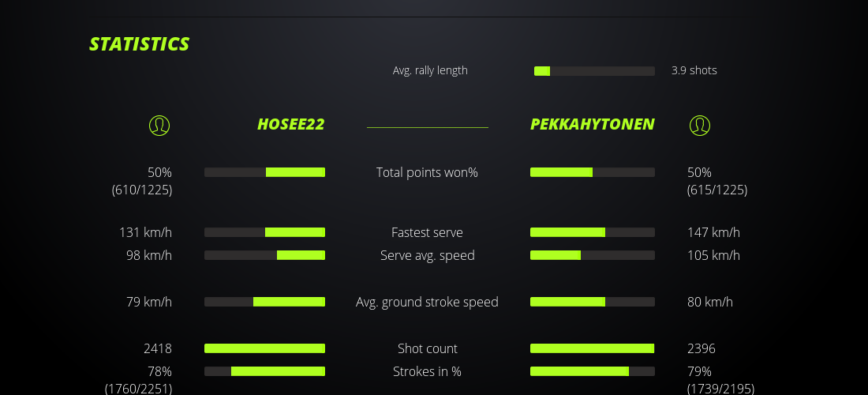The image size is (868, 395).
Task: Click HOSEE22's player avatar icon
Action: (159, 125)
